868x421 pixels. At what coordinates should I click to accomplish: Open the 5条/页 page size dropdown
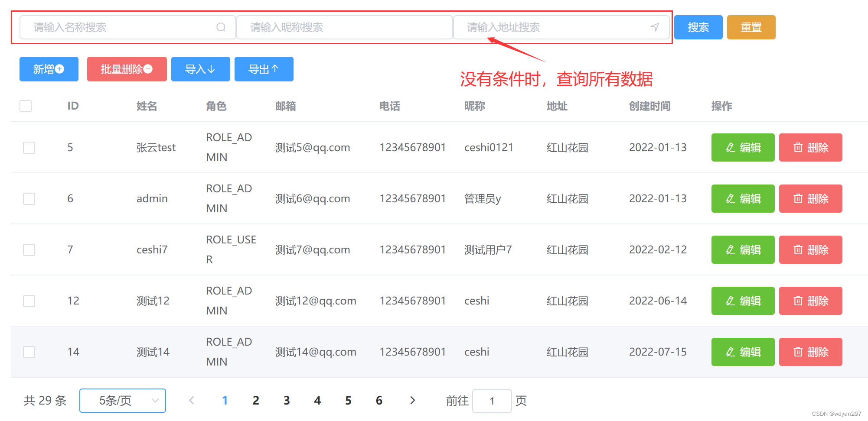[123, 401]
